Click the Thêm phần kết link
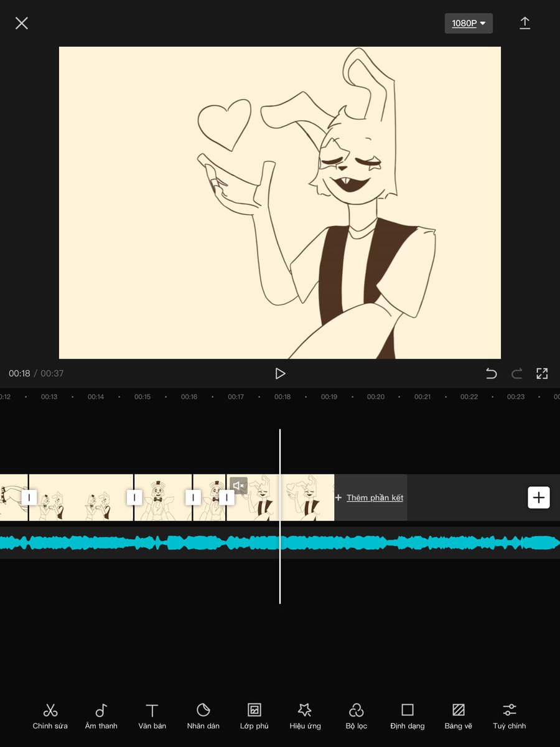The height and width of the screenshot is (747, 560). click(x=375, y=497)
